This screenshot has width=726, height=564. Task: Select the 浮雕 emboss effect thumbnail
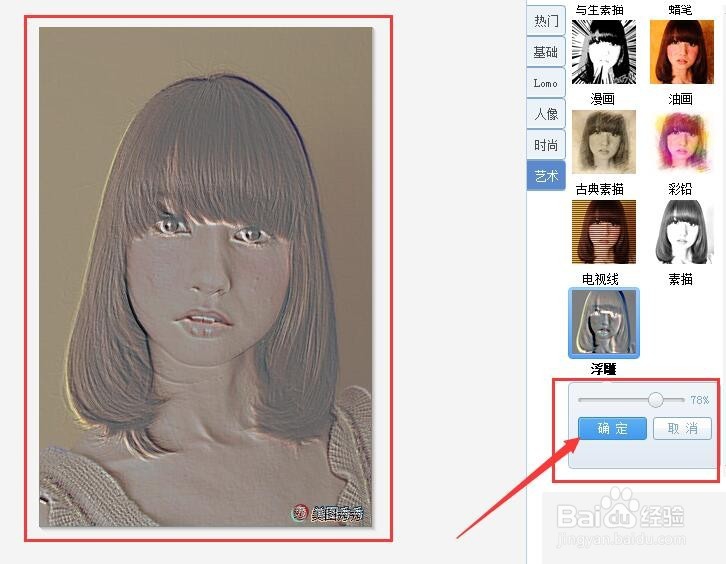[604, 323]
